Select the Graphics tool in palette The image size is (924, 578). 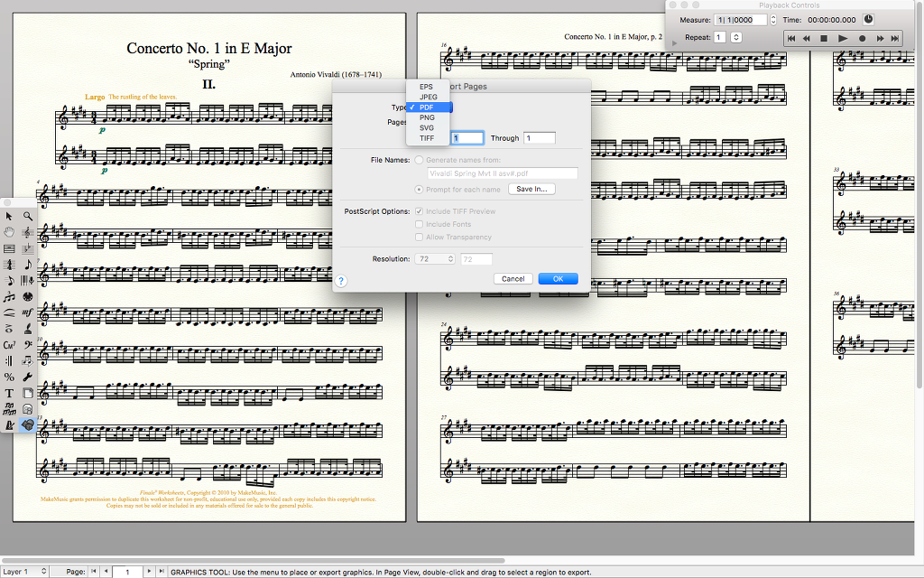coord(28,425)
